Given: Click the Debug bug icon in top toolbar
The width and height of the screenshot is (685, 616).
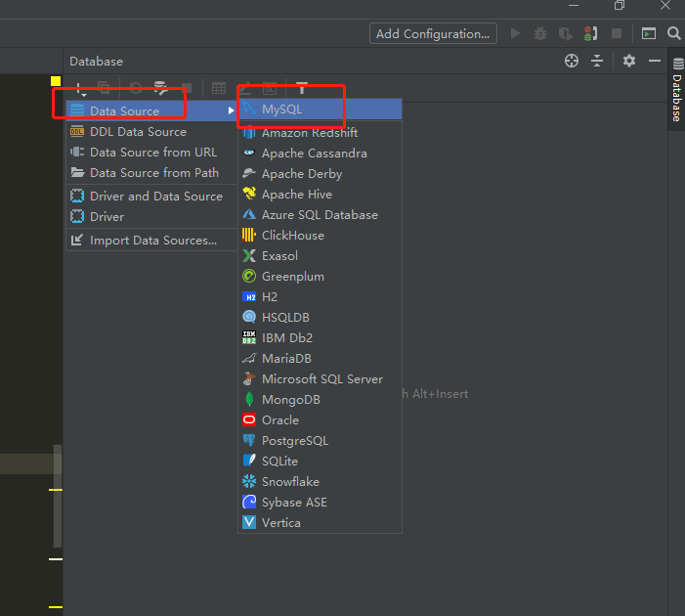Looking at the screenshot, I should tap(540, 33).
